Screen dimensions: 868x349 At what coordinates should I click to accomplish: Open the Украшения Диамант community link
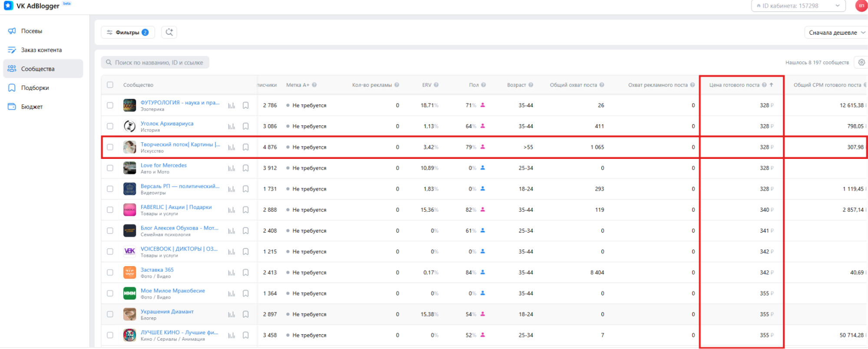[x=167, y=312]
